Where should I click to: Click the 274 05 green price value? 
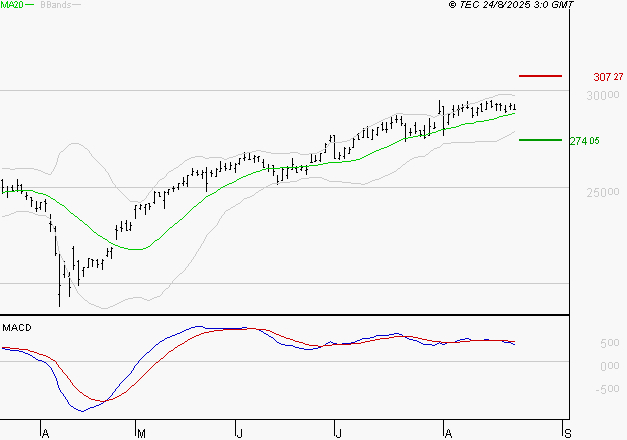[585, 141]
